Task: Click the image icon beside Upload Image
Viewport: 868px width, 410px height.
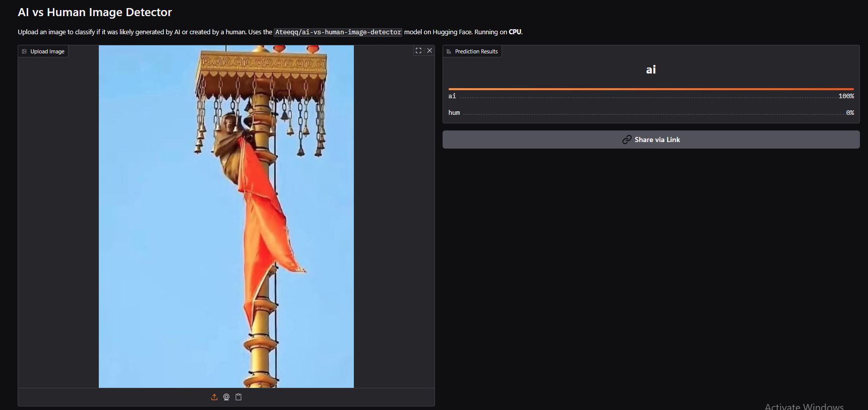Action: pos(24,51)
